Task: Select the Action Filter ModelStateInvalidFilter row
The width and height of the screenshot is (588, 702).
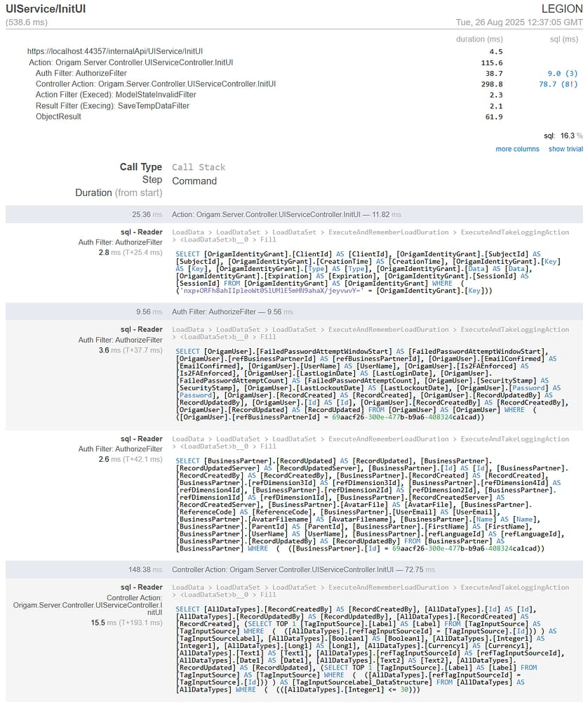Action: (116, 95)
